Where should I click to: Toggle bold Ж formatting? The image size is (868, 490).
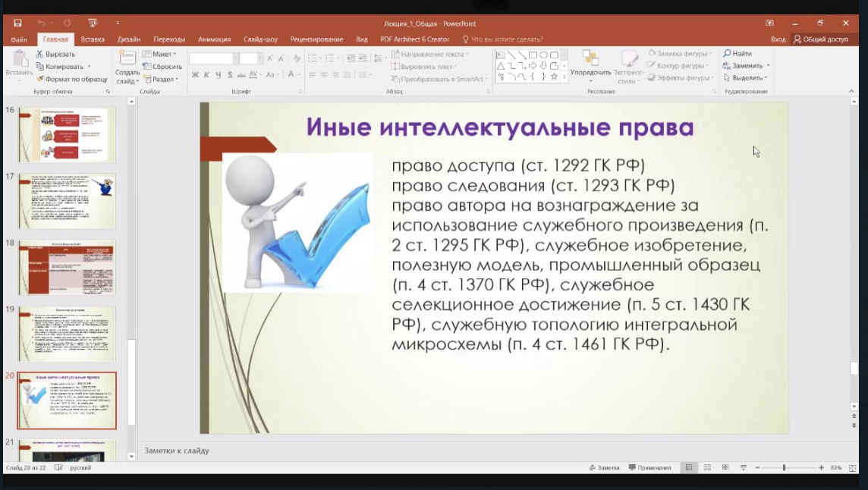pyautogui.click(x=195, y=75)
